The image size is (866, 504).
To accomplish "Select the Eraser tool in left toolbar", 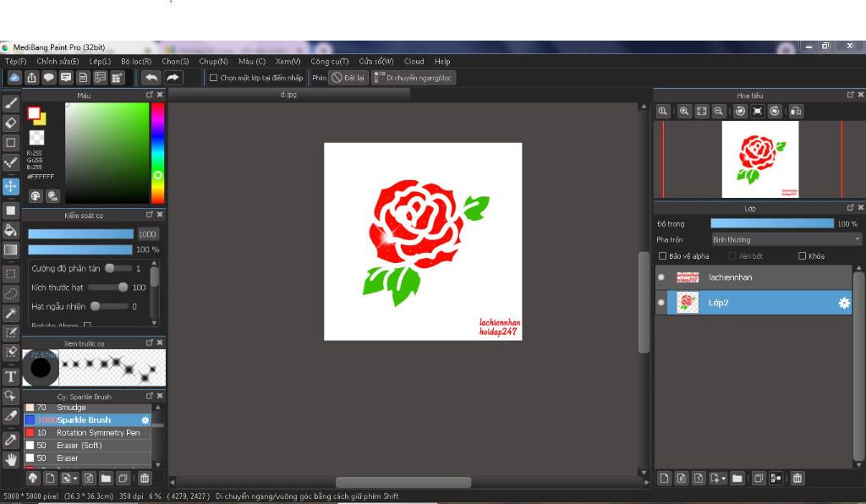I will coord(10,123).
